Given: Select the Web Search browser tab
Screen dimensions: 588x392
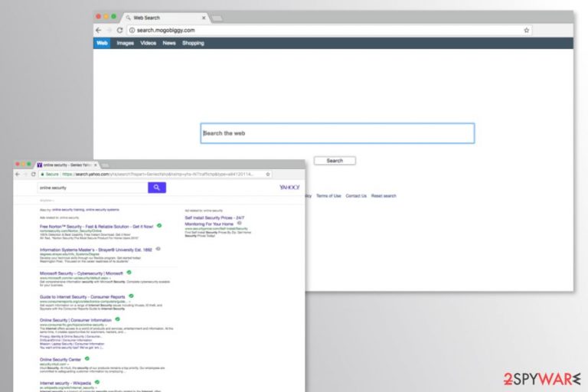Looking at the screenshot, I should coord(165,18).
